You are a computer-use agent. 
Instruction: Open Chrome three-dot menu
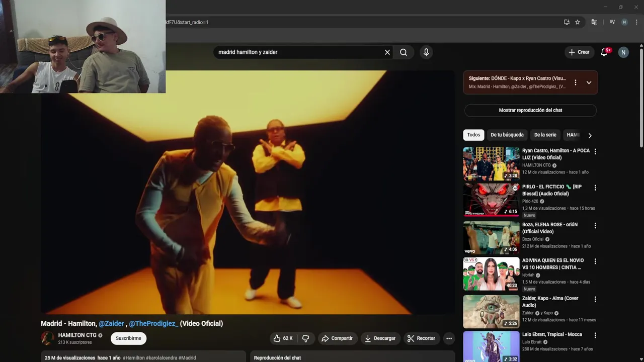637,22
